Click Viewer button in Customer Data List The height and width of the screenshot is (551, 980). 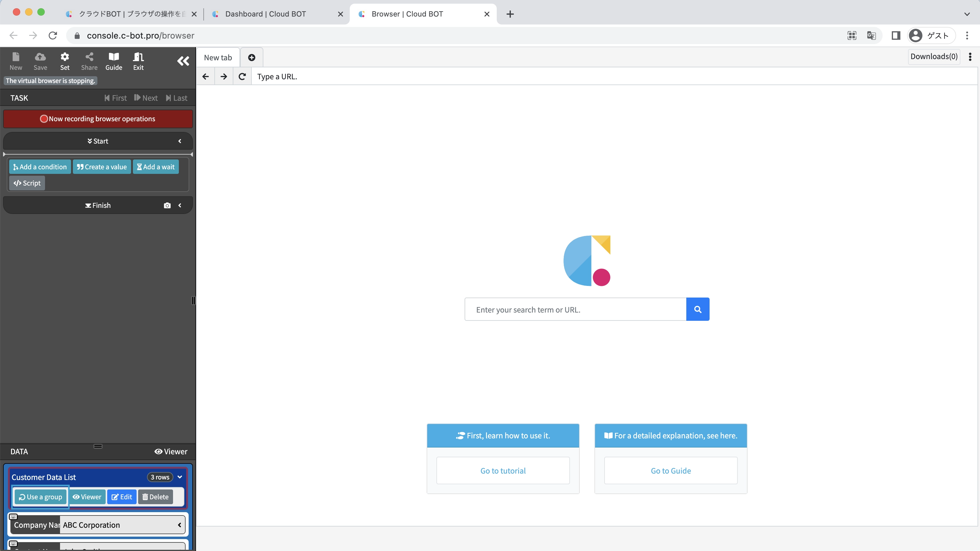point(87,497)
